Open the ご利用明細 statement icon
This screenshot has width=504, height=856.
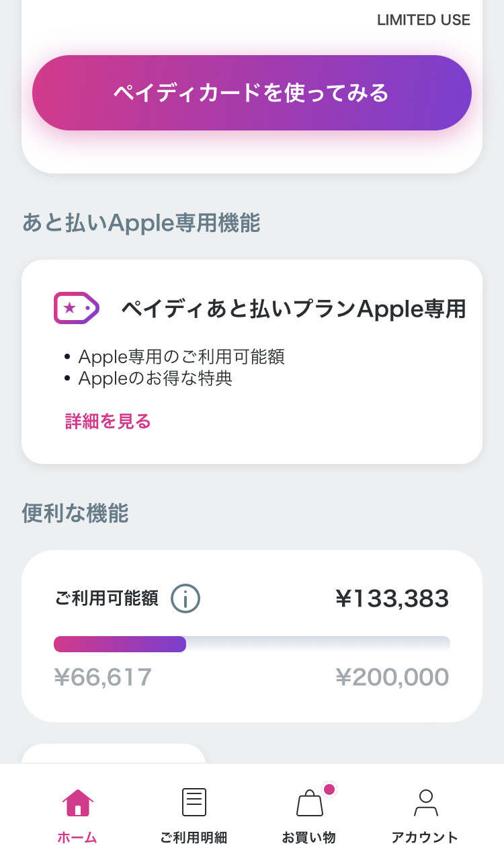point(194,802)
